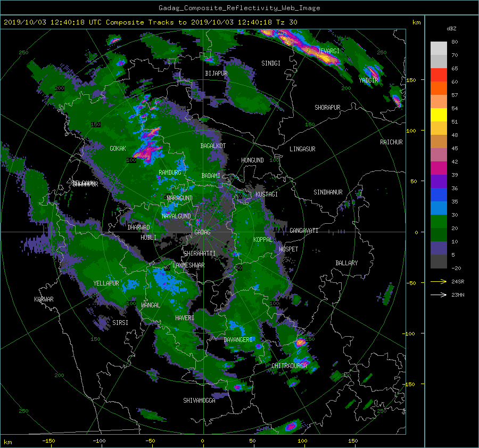The width and height of the screenshot is (479, 448).
Task: Pick the light blue 30-35 dBZ swatch
Action: [439, 208]
